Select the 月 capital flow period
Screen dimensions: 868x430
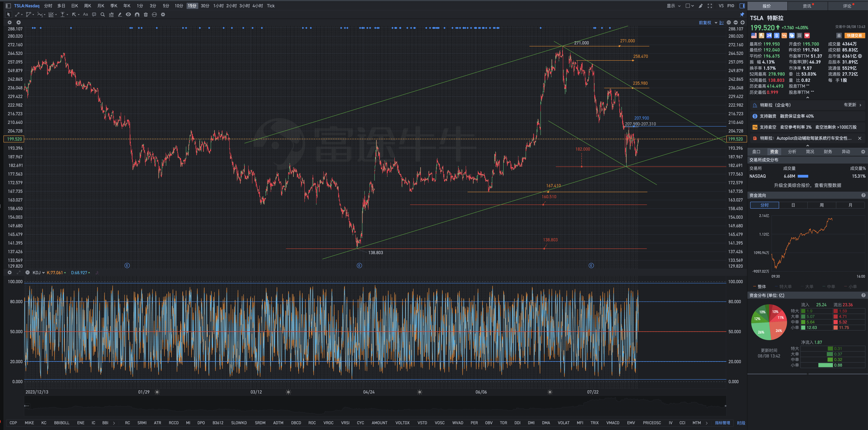point(850,205)
